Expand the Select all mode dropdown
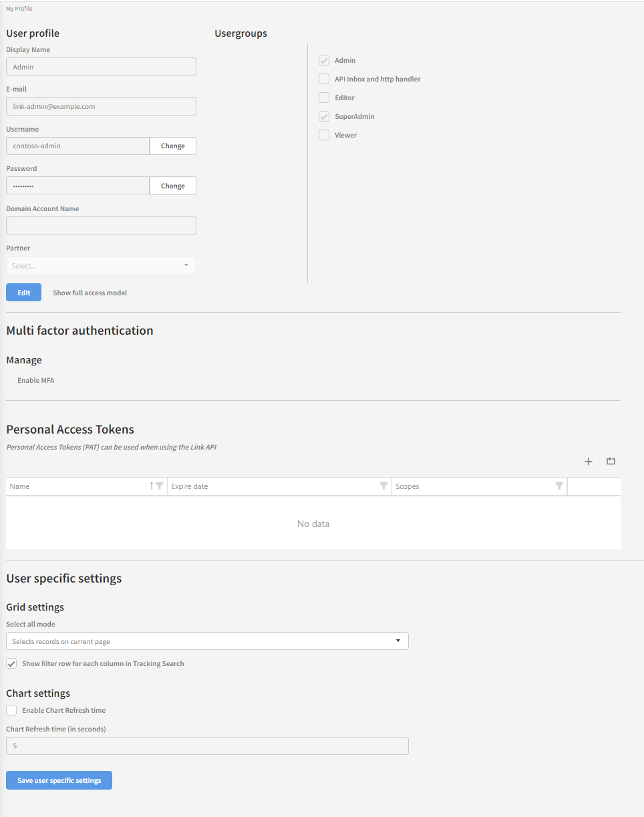 tap(207, 641)
